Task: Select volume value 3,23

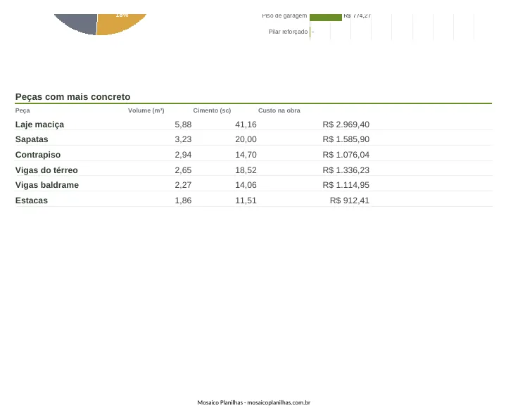Action: tap(183, 139)
